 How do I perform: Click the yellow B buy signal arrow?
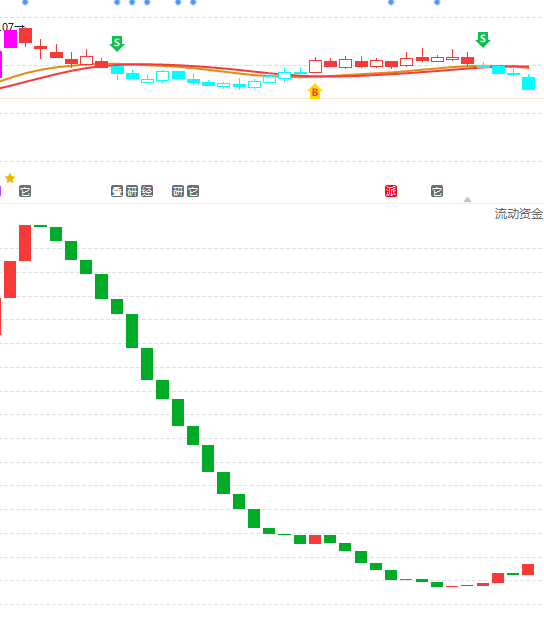(x=315, y=92)
